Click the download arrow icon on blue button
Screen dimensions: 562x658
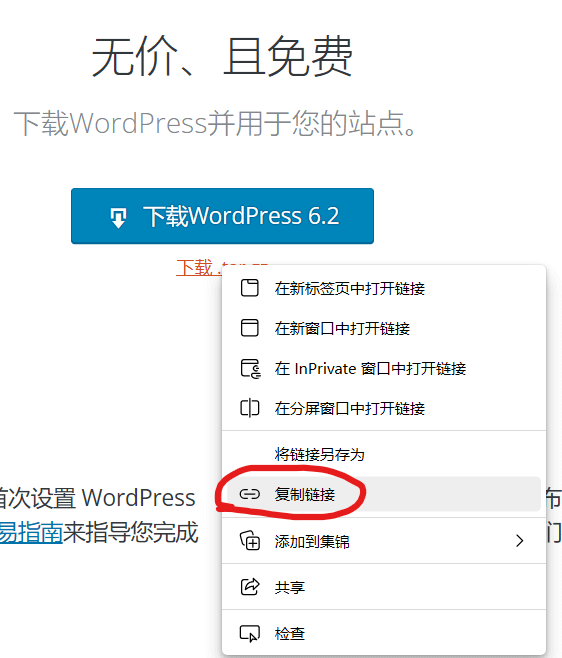[118, 218]
